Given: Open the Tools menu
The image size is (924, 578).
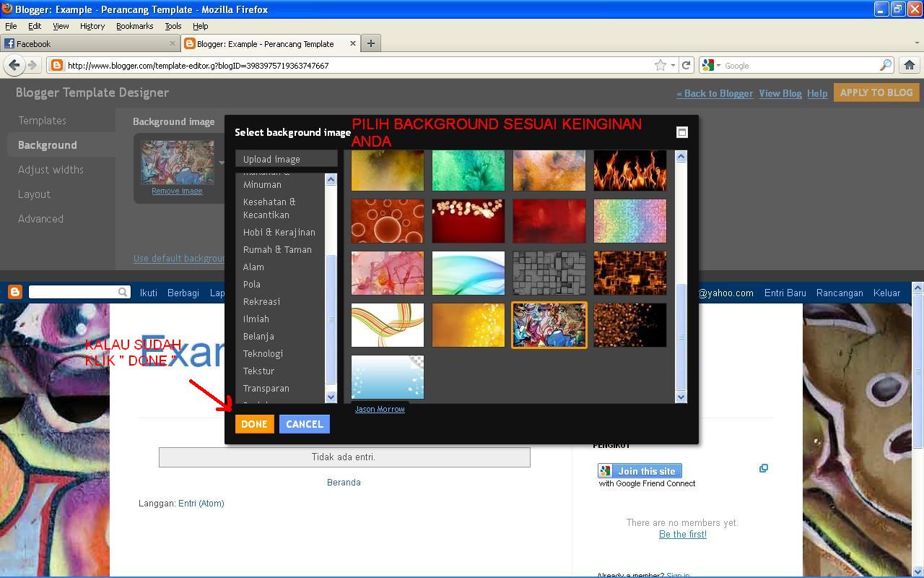Looking at the screenshot, I should tap(173, 26).
